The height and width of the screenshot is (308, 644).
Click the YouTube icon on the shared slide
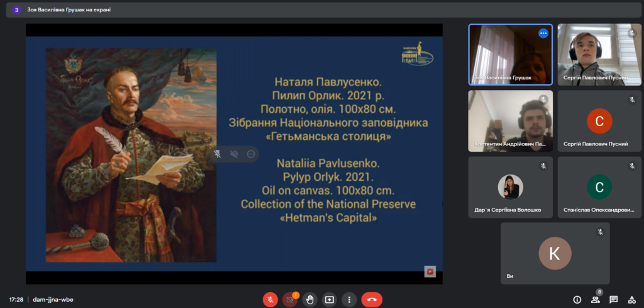430,271
